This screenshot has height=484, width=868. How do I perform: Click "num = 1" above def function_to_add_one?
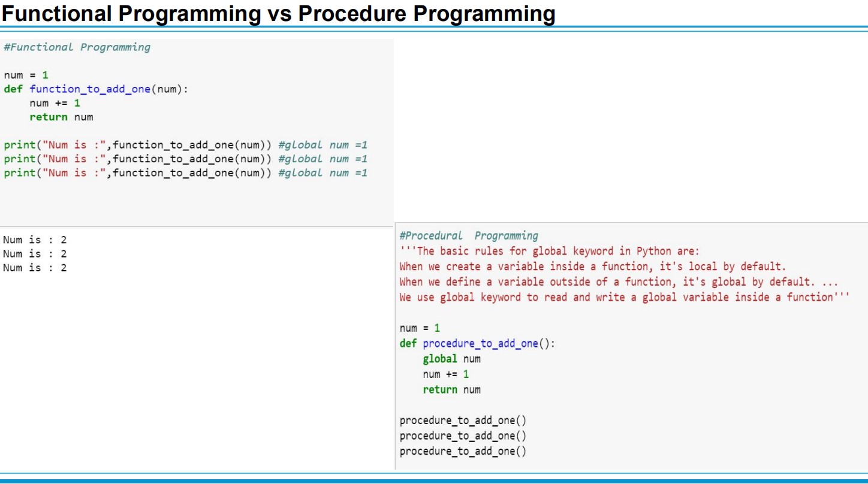pos(26,75)
